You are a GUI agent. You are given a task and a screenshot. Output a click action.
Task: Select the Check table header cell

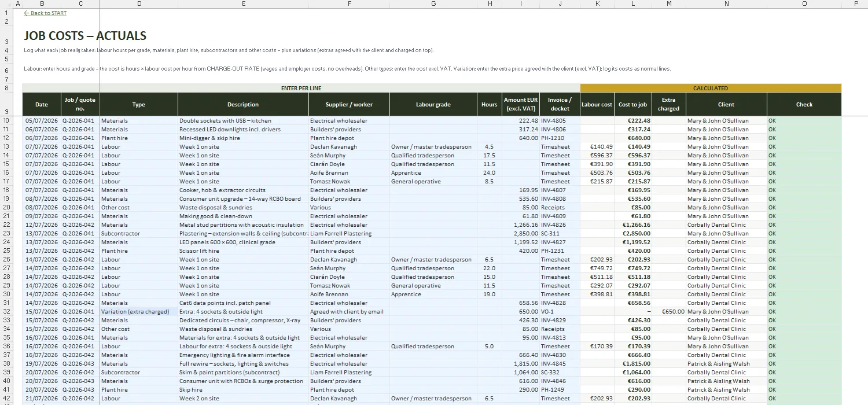(804, 105)
